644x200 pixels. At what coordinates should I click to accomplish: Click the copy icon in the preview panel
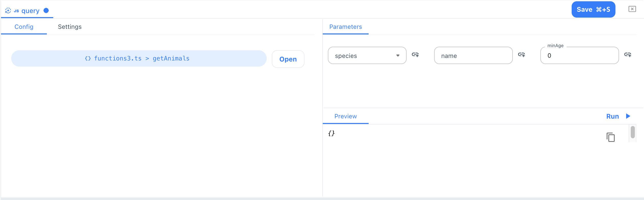pos(610,137)
